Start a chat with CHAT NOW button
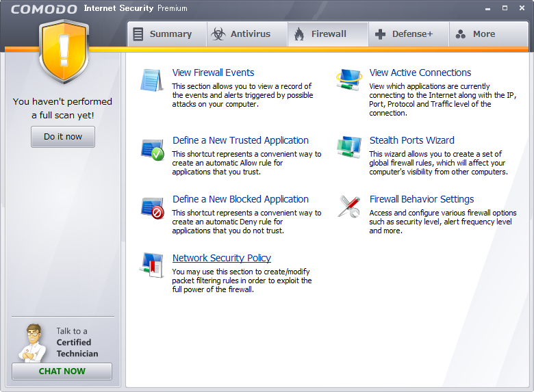Image resolution: width=534 pixels, height=392 pixels. point(62,371)
